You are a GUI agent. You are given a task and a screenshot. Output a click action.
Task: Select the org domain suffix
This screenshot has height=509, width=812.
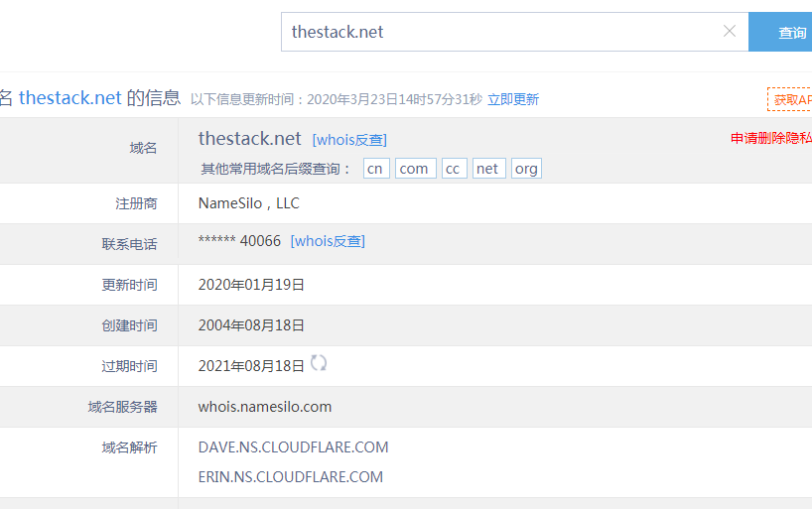[x=527, y=169]
